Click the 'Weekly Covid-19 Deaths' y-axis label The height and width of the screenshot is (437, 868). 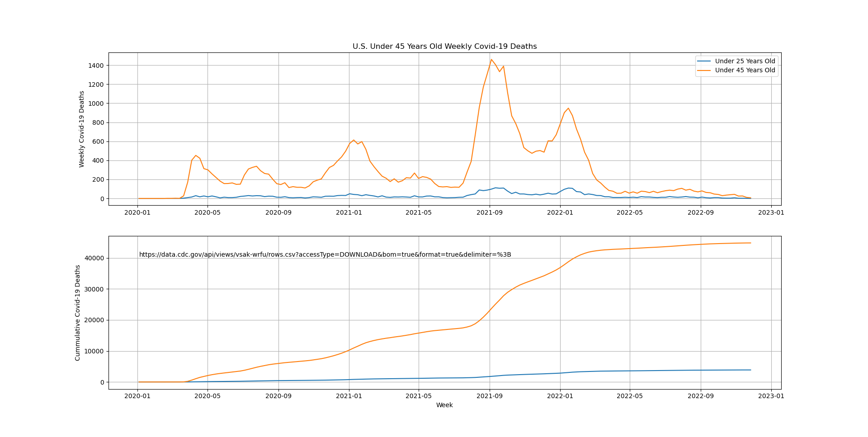point(82,129)
